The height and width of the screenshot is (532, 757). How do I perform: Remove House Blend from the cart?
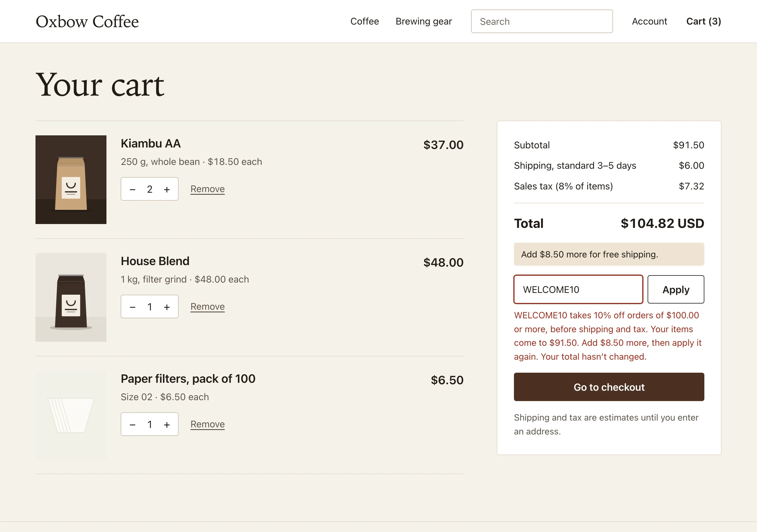207,306
